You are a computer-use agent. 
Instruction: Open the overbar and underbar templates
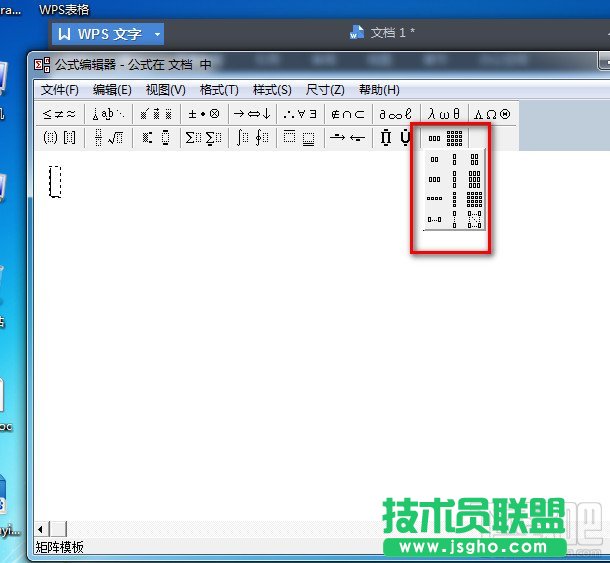point(300,137)
